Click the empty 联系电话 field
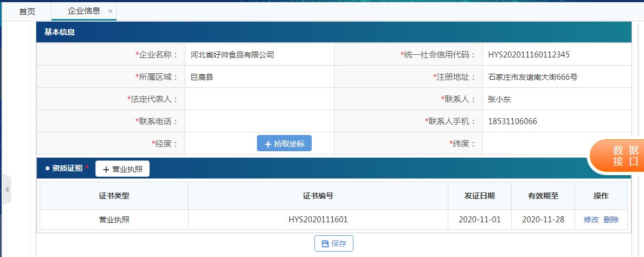This screenshot has width=644, height=257. point(259,121)
